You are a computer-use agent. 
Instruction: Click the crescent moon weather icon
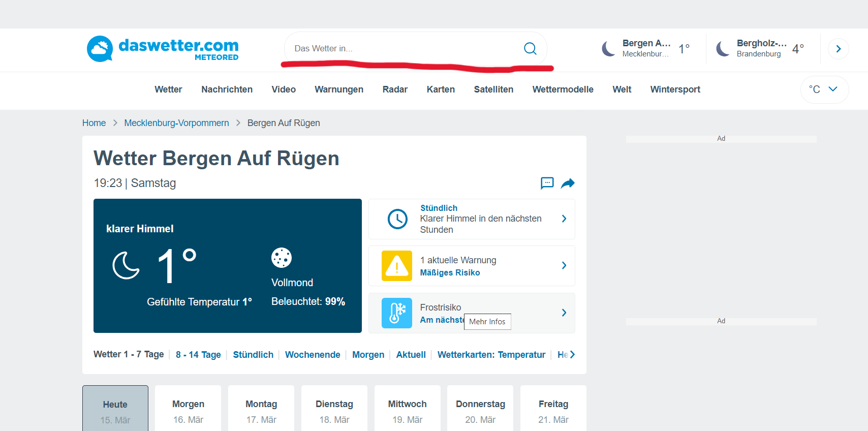[x=126, y=265]
